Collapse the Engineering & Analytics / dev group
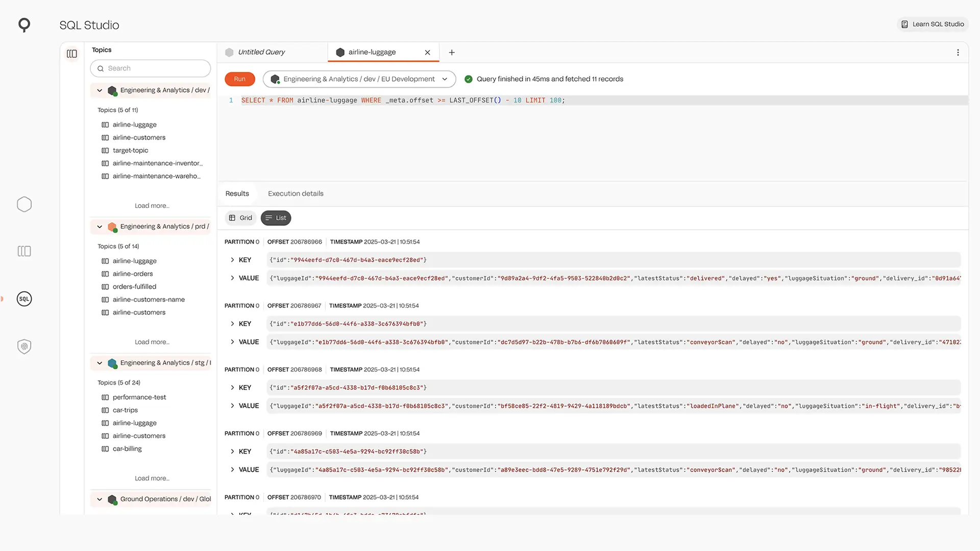This screenshot has width=980, height=551. [x=100, y=90]
